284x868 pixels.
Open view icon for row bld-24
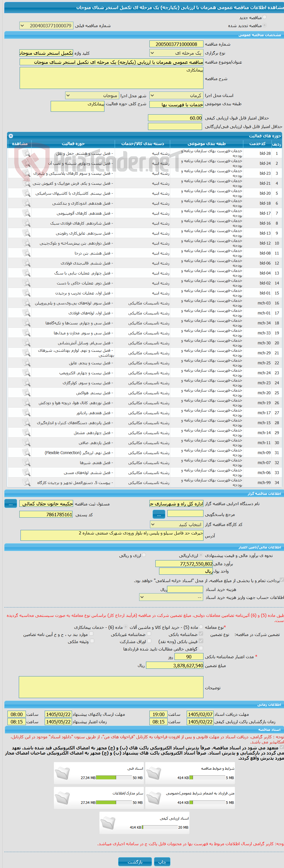[26, 163]
